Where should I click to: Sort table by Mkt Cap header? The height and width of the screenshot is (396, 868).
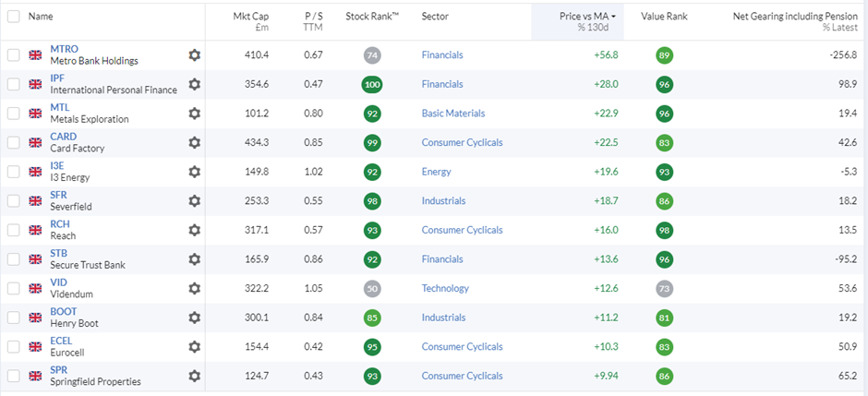[251, 21]
